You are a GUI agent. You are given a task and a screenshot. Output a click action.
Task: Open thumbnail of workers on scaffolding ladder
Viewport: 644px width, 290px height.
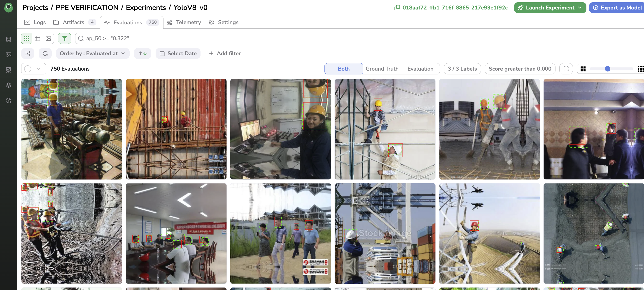385,129
